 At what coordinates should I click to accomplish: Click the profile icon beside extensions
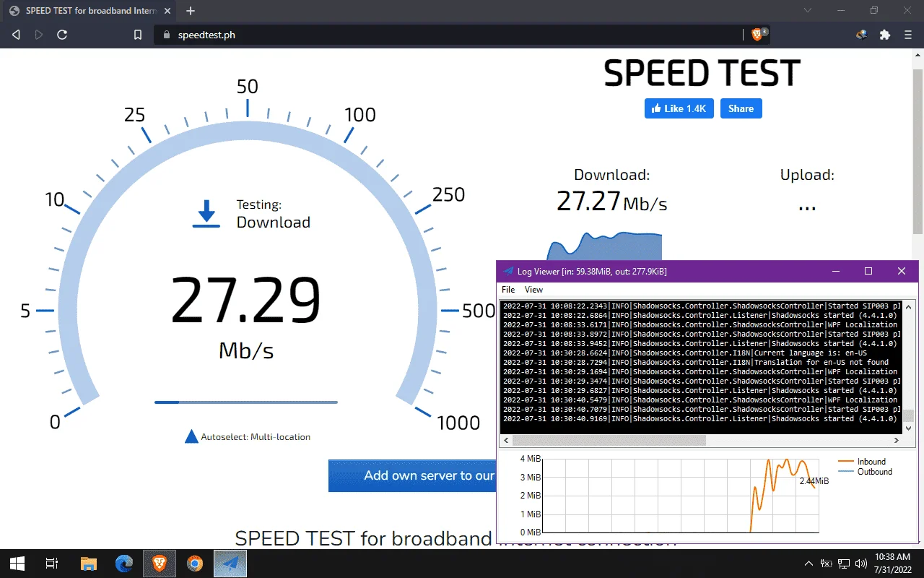[861, 35]
